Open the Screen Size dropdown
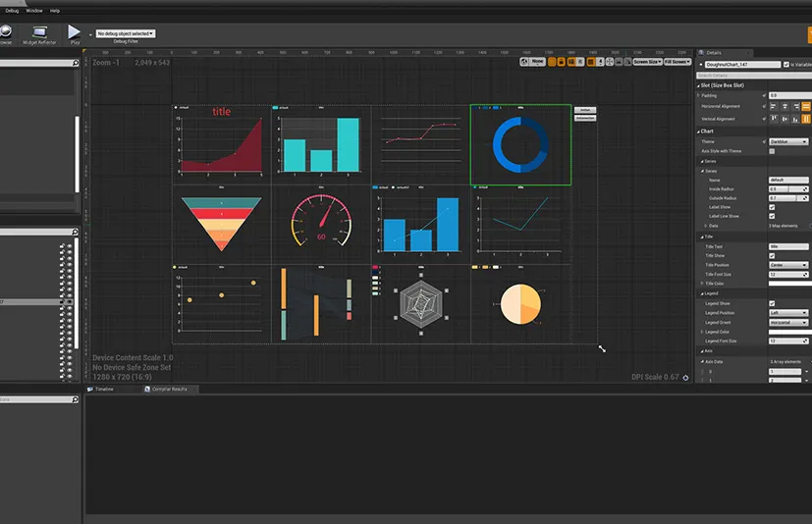 point(648,62)
